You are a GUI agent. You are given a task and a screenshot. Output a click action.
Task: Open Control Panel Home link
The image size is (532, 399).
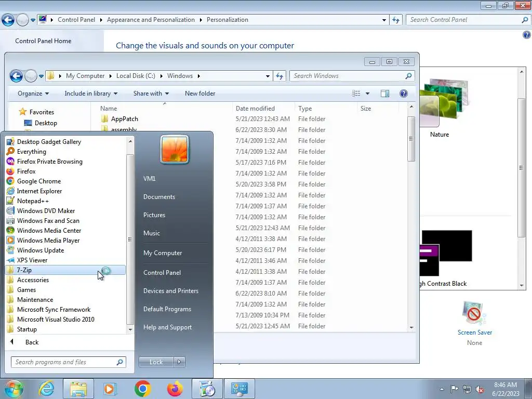point(43,41)
